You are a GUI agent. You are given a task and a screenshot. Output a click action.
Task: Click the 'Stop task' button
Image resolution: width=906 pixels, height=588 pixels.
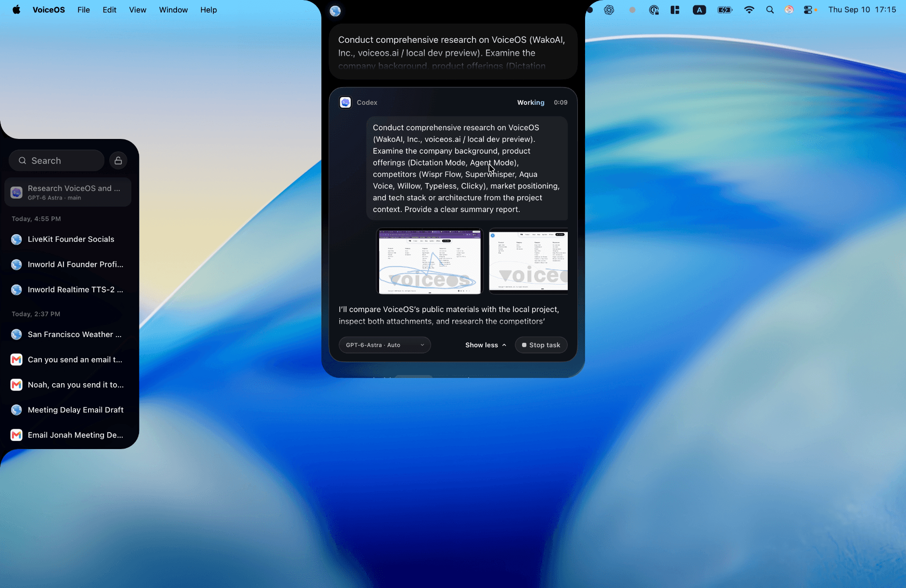click(x=541, y=345)
